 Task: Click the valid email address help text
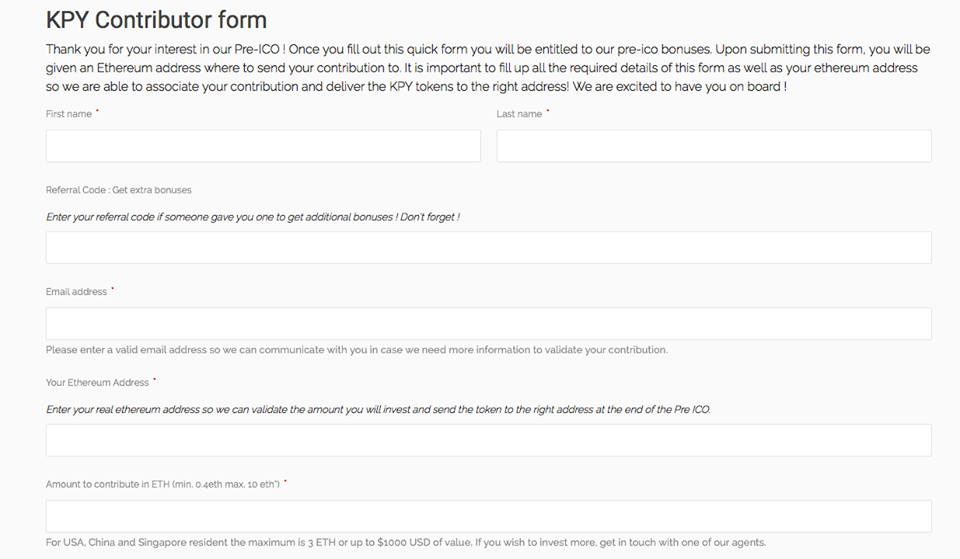point(357,350)
